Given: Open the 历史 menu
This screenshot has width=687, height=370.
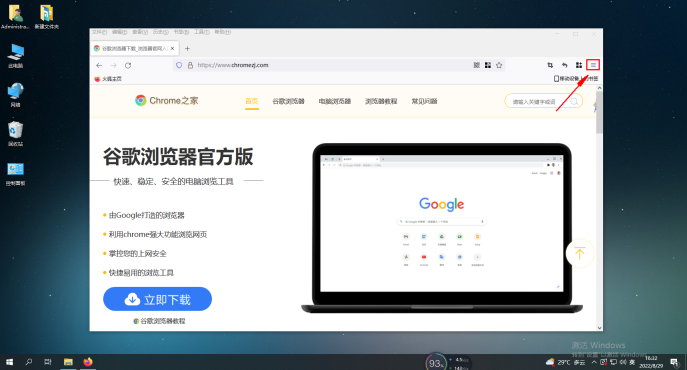Looking at the screenshot, I should click(160, 32).
